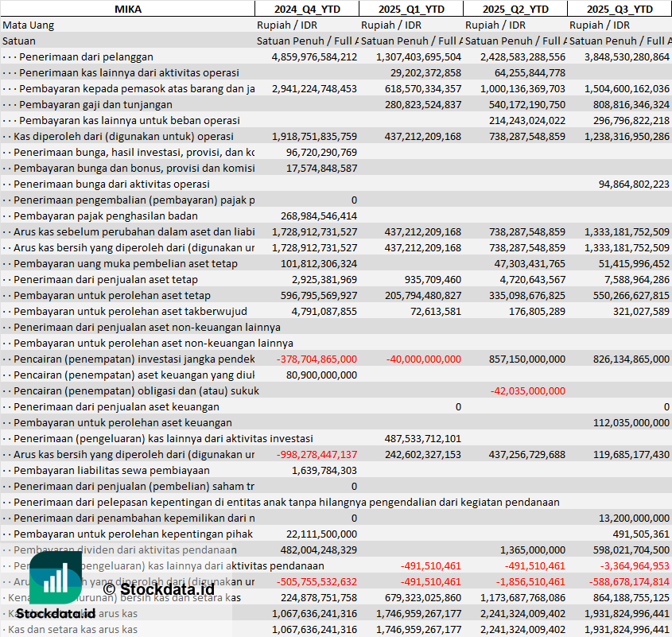Select the 2025_Q2_YTD column header
This screenshot has width=672, height=637.
[515, 9]
